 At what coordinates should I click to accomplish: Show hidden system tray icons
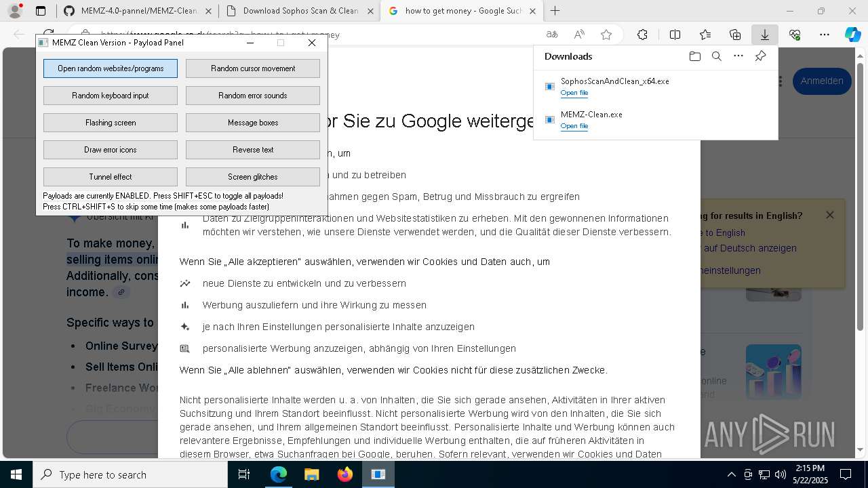[x=731, y=474]
